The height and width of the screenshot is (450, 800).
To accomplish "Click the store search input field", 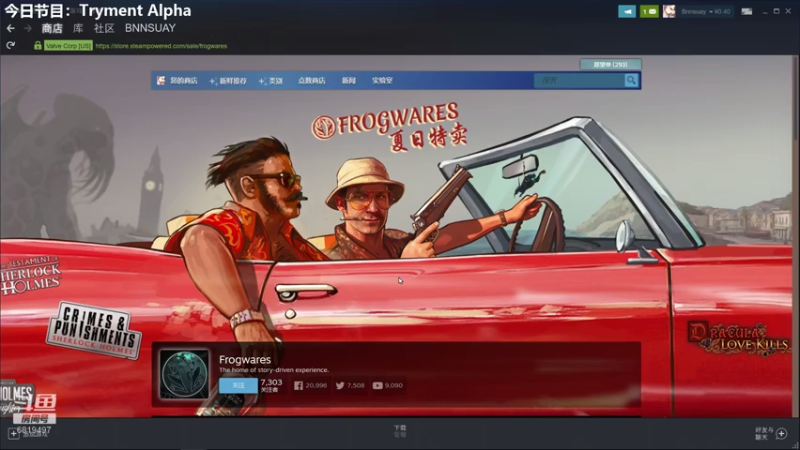I will click(x=579, y=80).
